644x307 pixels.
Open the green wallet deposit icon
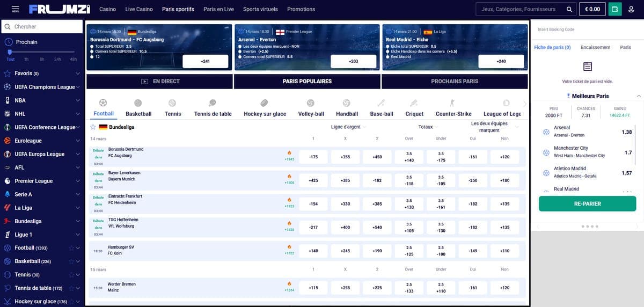[x=615, y=9]
